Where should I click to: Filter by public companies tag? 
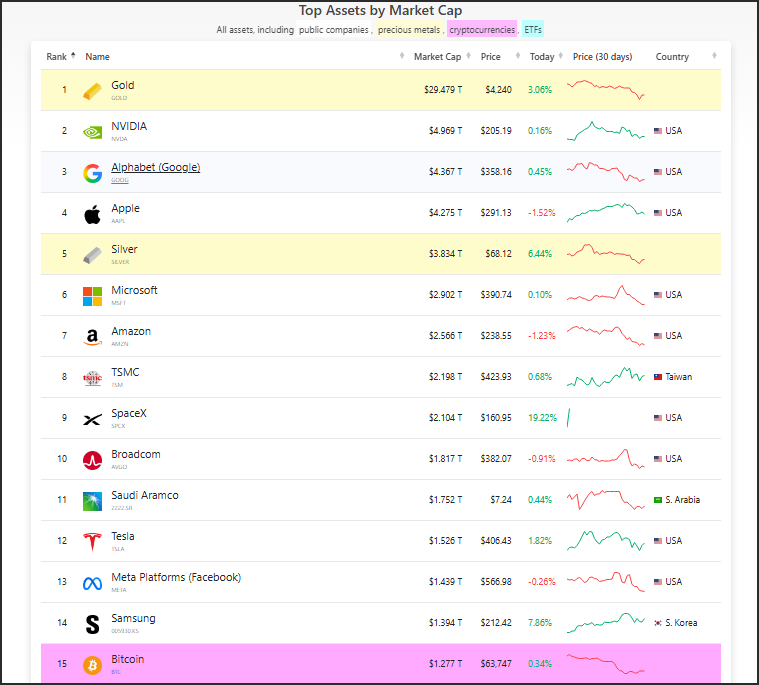click(x=334, y=30)
